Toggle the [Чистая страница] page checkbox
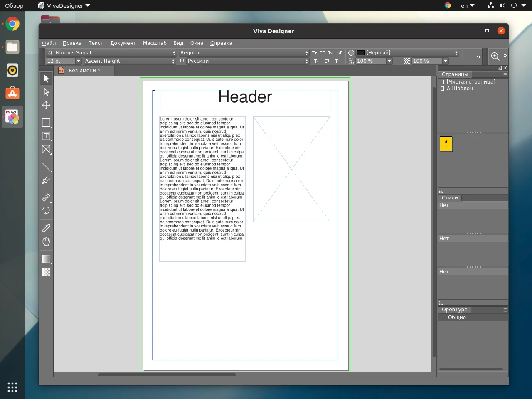The height and width of the screenshot is (399, 532). pos(442,82)
